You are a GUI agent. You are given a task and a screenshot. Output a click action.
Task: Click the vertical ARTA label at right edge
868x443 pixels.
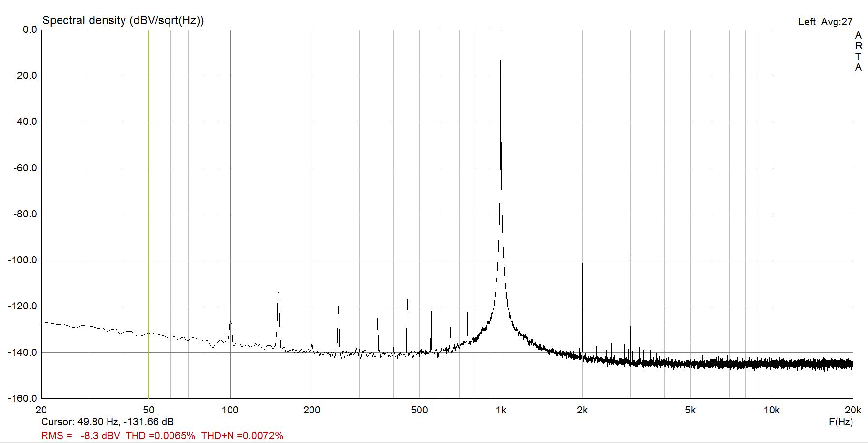(858, 51)
